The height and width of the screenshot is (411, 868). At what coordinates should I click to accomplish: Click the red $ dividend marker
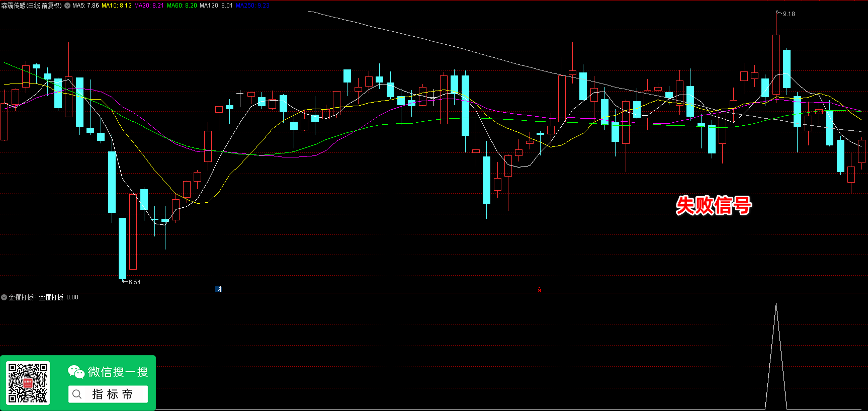coord(539,290)
